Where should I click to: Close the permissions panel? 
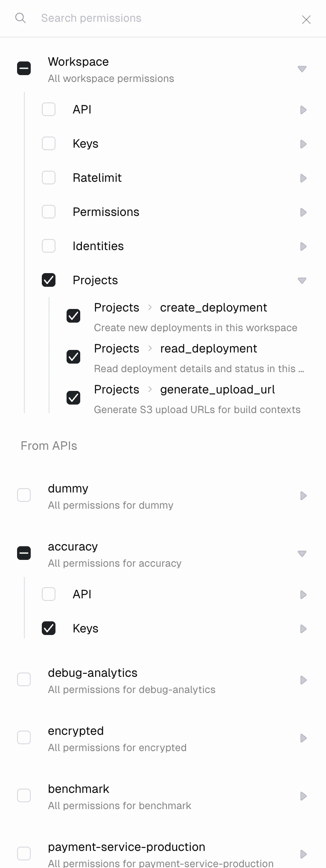point(306,19)
